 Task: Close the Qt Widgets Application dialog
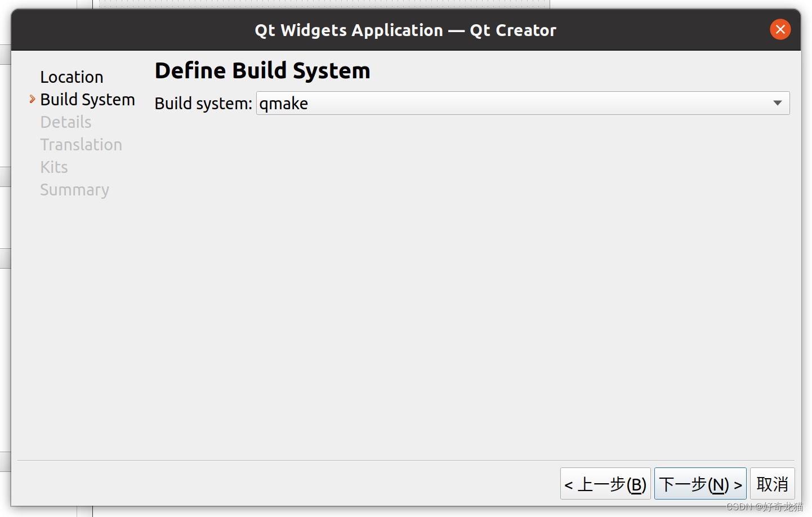point(780,29)
